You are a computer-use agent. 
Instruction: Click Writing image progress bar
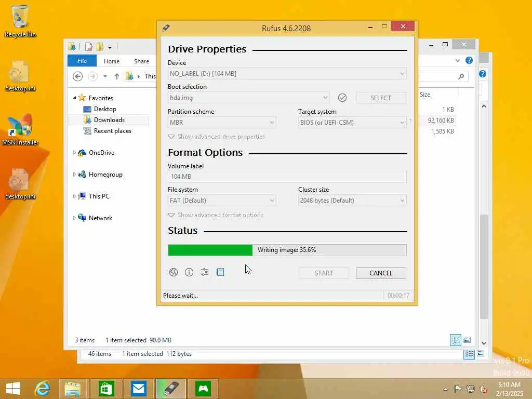(287, 250)
